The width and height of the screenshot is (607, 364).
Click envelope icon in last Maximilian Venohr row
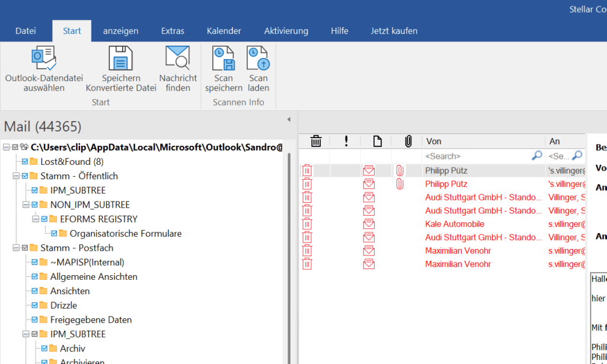pos(369,264)
